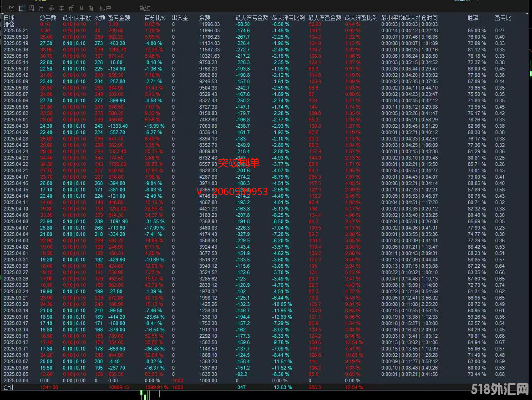Click holding time 0:00:01 | 0:02:21 | 0:15:50

[x=409, y=164]
